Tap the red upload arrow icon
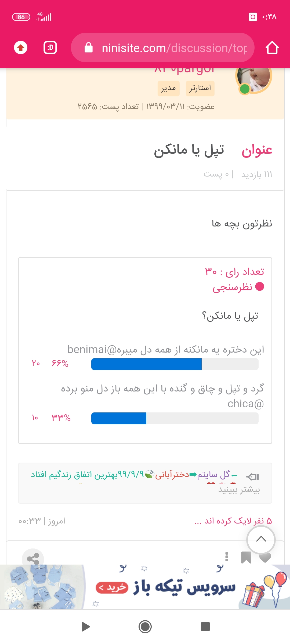Image resolution: width=290 pixels, height=644 pixels. [21, 48]
